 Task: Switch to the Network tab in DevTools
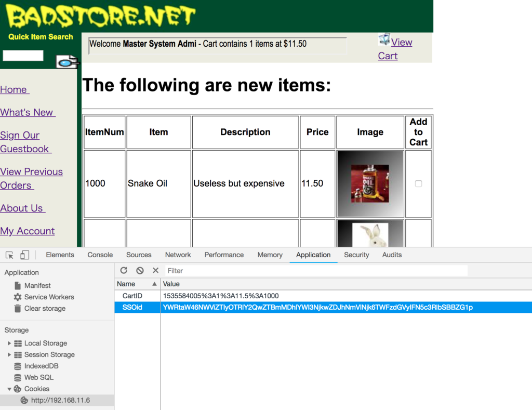coord(178,255)
